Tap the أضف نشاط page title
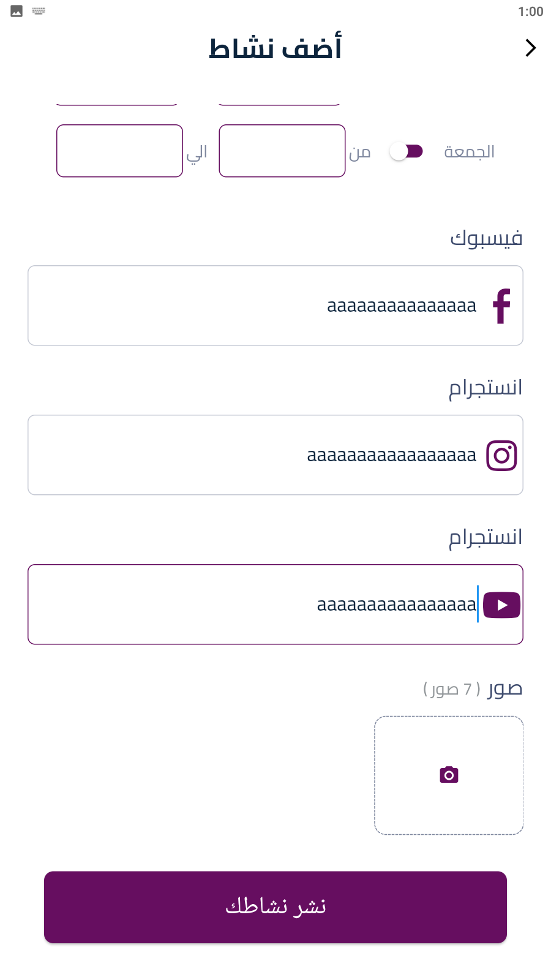The image size is (551, 980). (275, 48)
